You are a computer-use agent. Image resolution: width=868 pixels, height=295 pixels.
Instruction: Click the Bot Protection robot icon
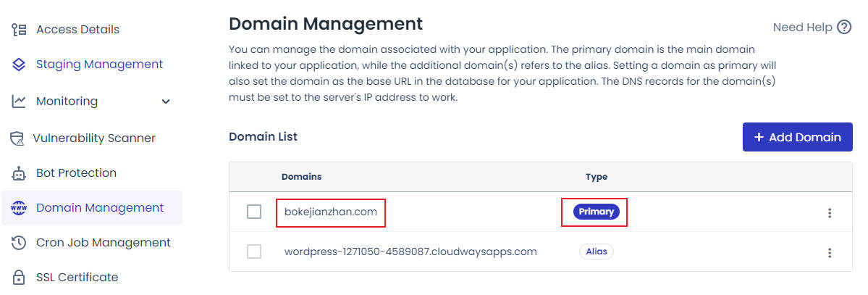(x=20, y=173)
